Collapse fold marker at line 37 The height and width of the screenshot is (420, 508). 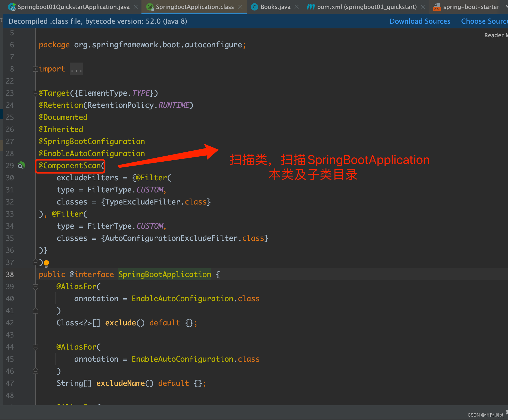[35, 262]
